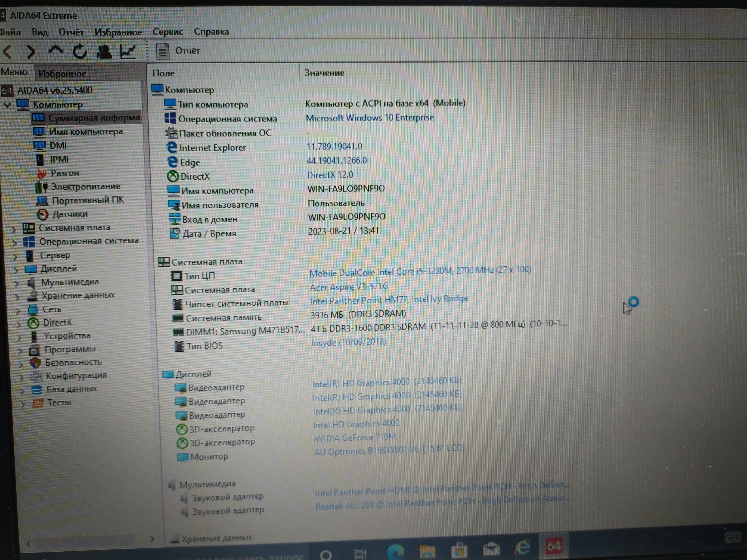Expand the Дисплей tree node
This screenshot has width=747, height=560.
click(16, 270)
